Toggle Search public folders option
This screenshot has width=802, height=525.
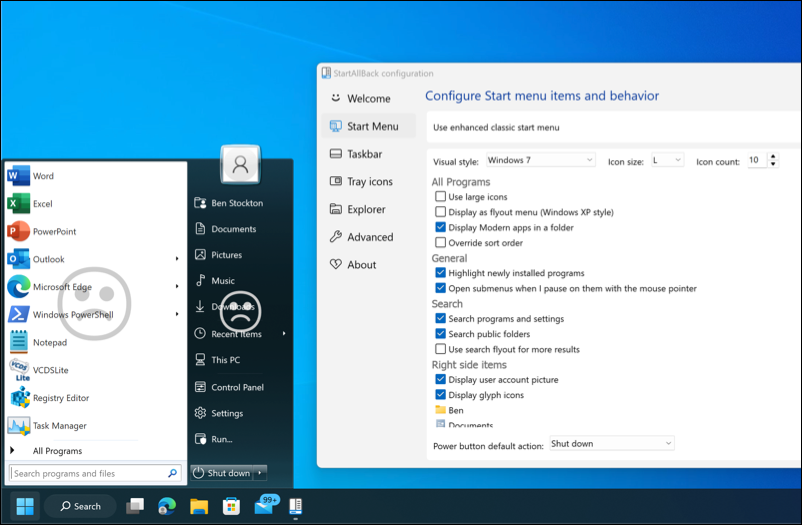(x=441, y=334)
